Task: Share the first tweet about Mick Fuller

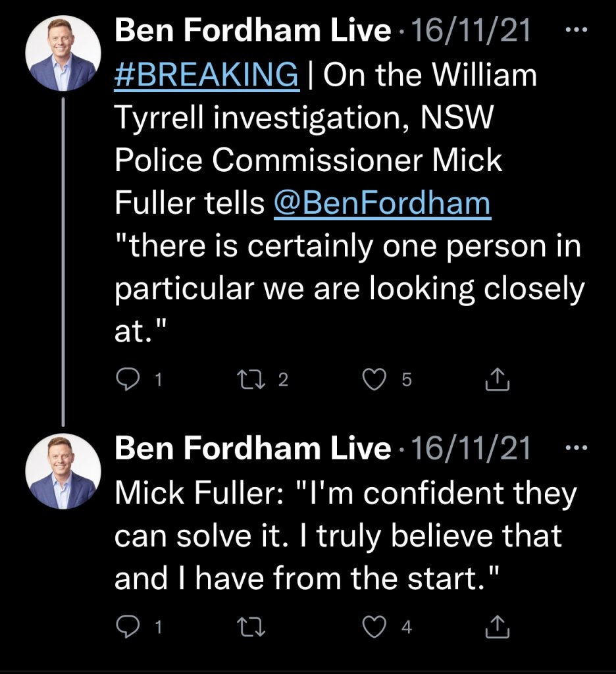Action: pyautogui.click(x=498, y=379)
